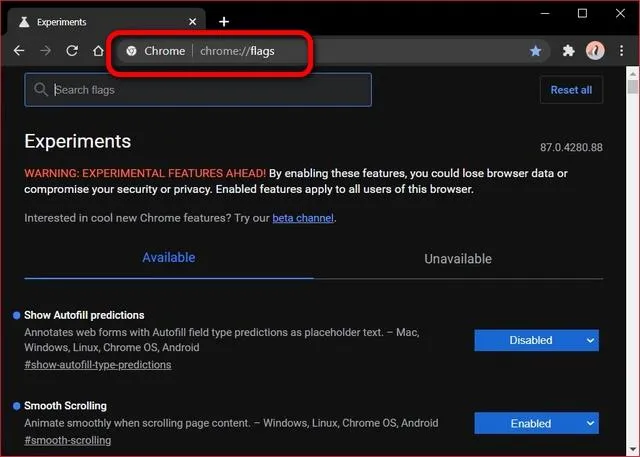This screenshot has width=640, height=457.
Task: Close the Experiments tab
Action: pyautogui.click(x=193, y=22)
